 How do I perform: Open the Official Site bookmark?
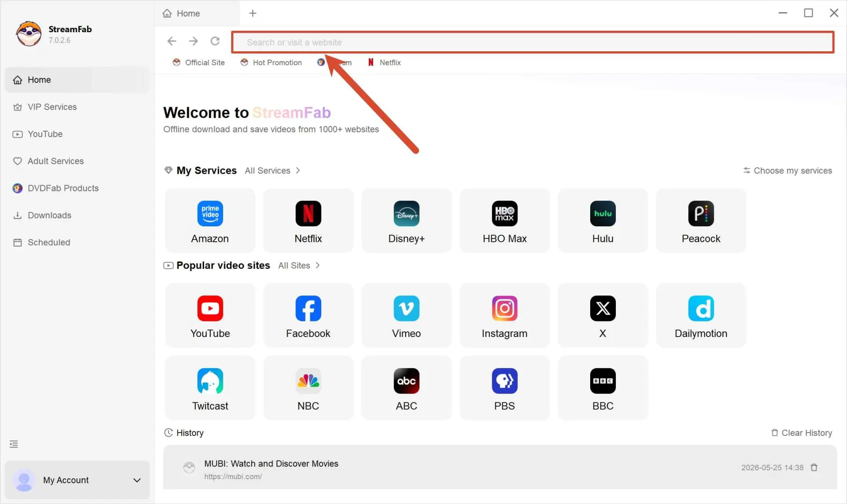tap(198, 63)
